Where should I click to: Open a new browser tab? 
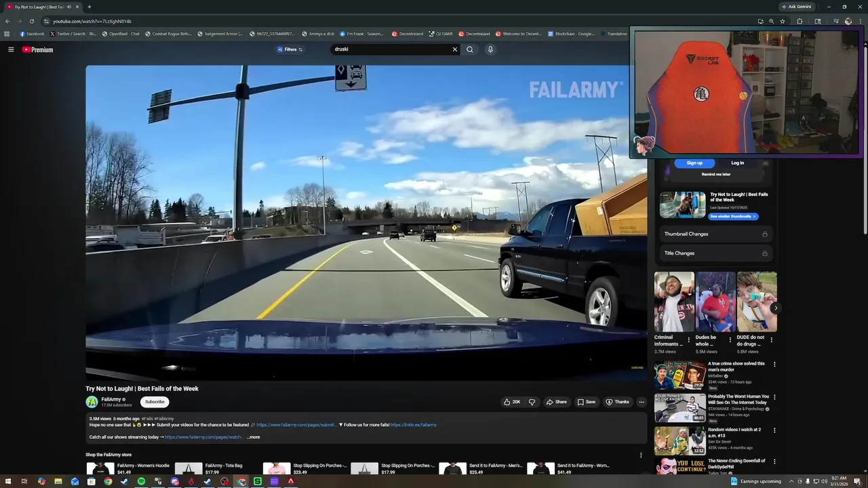pos(89,7)
